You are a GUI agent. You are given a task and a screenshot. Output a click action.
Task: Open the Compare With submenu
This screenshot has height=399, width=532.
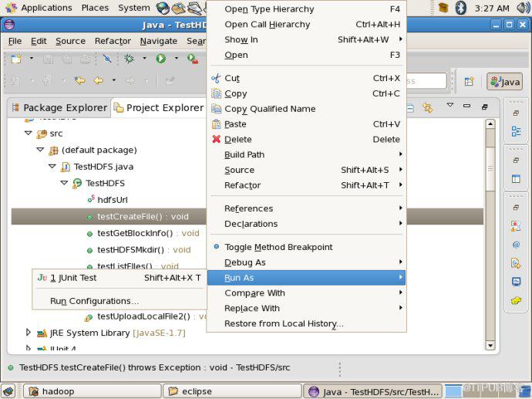(307, 292)
